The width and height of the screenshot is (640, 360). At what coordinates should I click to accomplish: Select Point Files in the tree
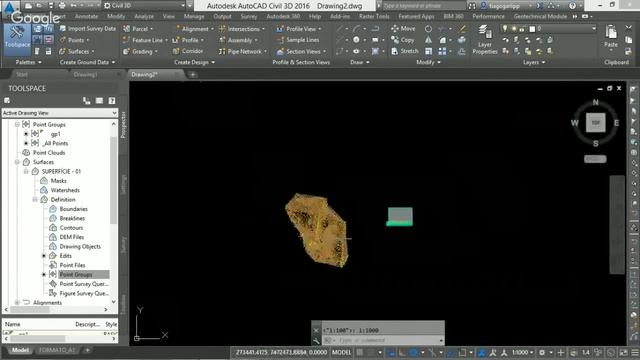click(x=72, y=265)
